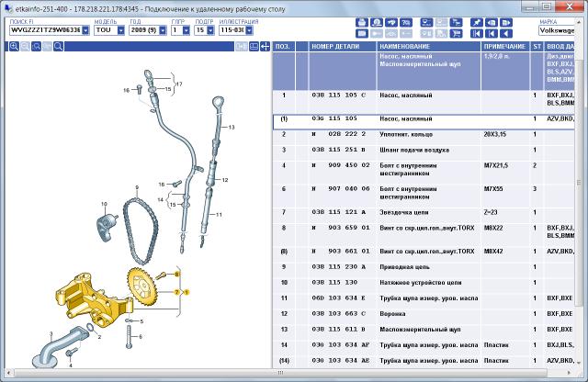
Task: Click the highlighted oil pump in diagram
Action: tap(94, 300)
